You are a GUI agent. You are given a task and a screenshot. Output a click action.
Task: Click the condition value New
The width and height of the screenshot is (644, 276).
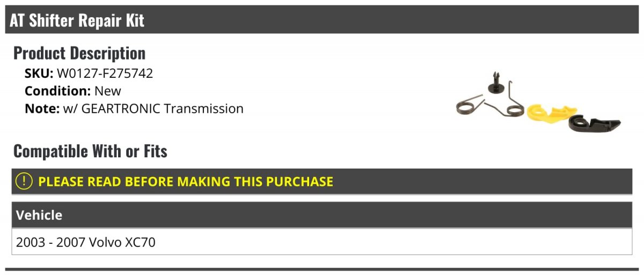pyautogui.click(x=108, y=91)
